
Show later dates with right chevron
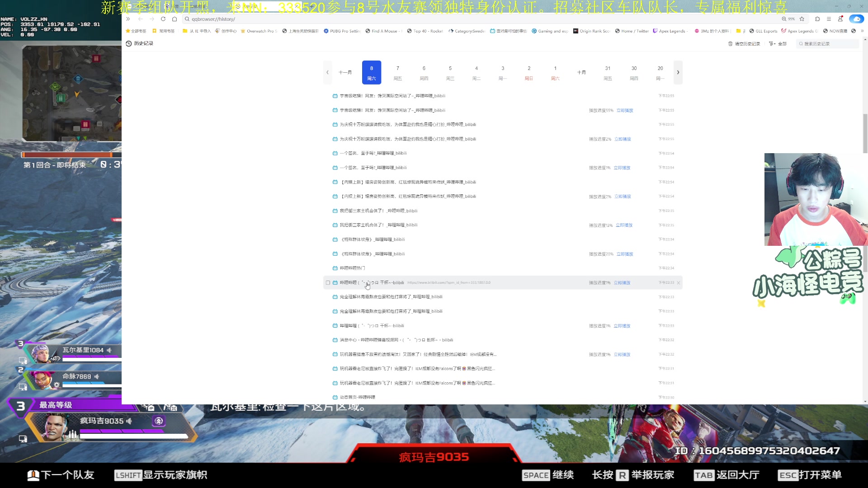pos(678,72)
